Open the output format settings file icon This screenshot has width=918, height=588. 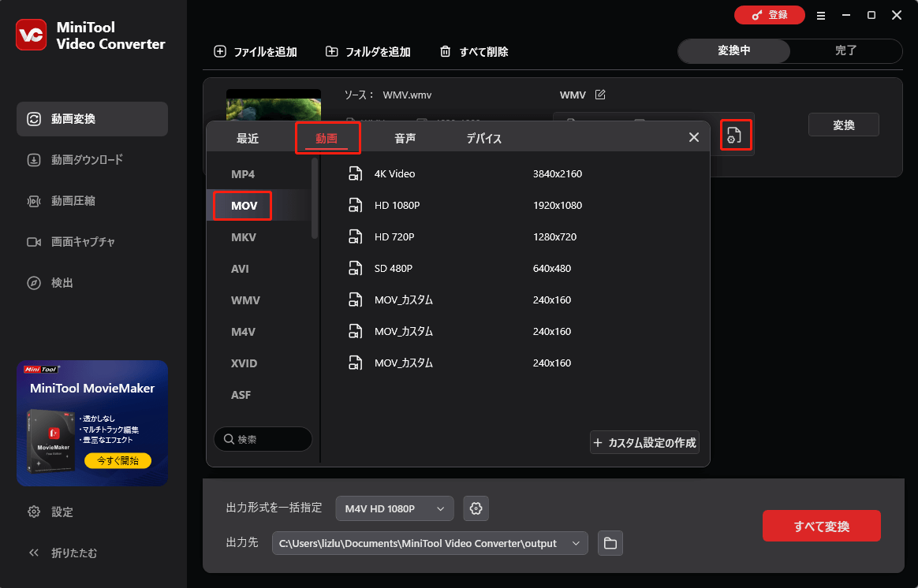pos(735,135)
